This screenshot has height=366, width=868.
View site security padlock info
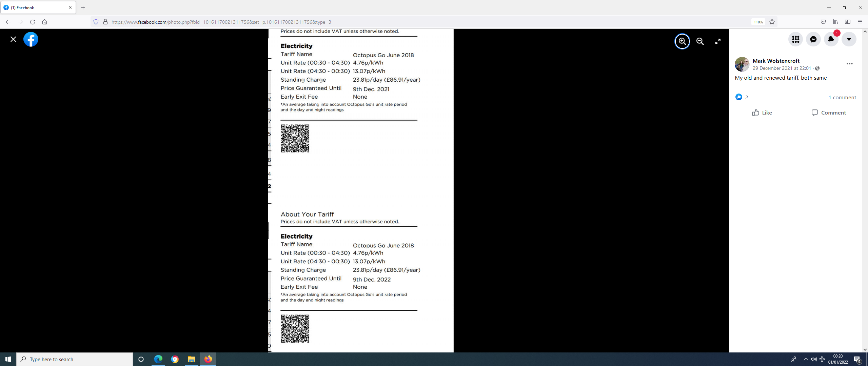[x=105, y=22]
